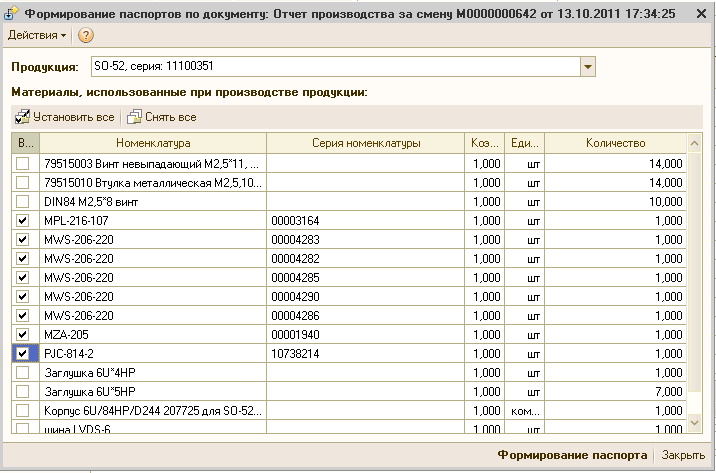Click the scrollbar up arrow

(x=694, y=143)
